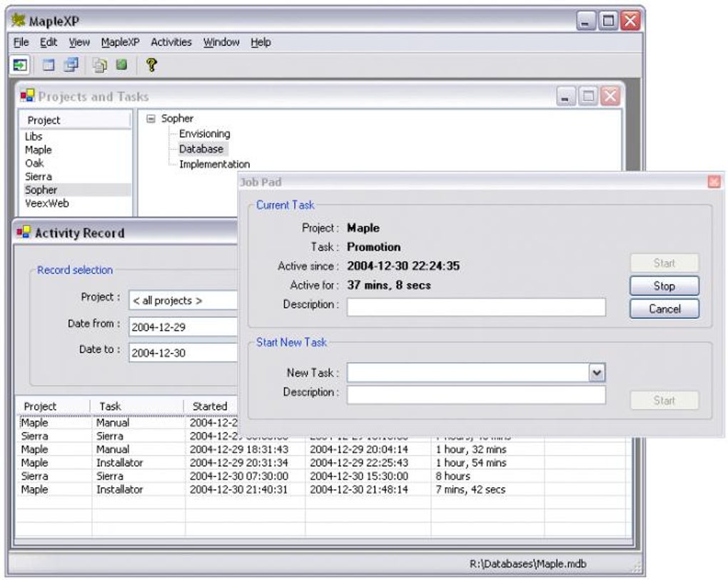The image size is (728, 580).
Task: Open the Activities menu
Action: click(x=171, y=42)
